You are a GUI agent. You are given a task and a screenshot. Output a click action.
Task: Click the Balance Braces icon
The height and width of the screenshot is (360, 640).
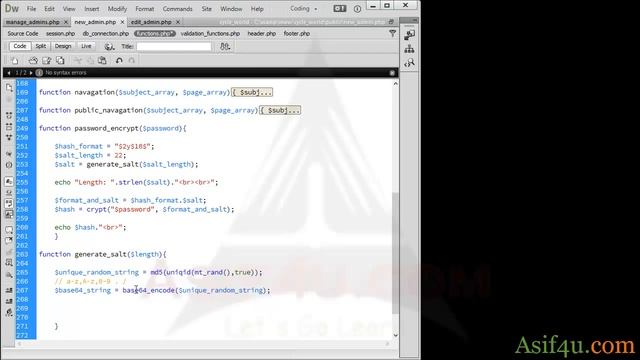pos(9,165)
